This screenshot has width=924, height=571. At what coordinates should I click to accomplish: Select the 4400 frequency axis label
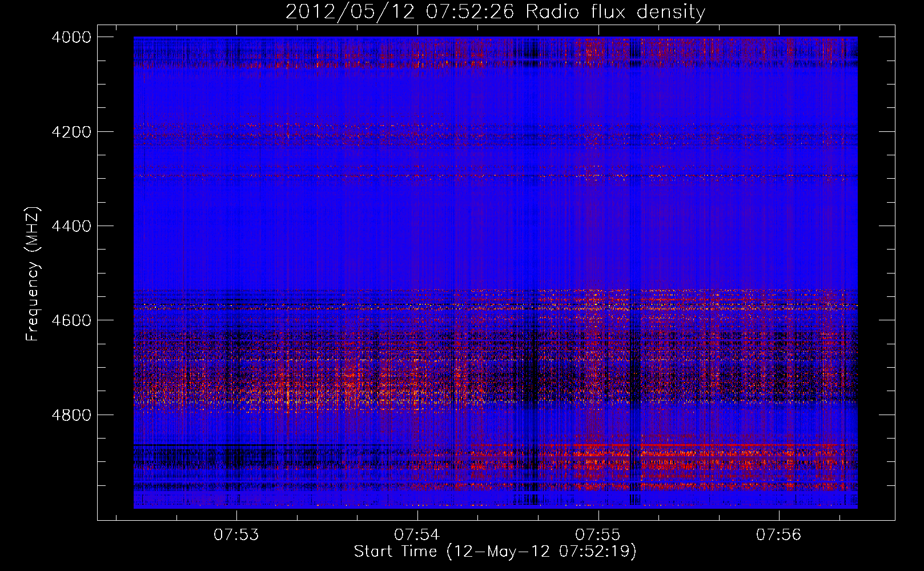click(71, 226)
